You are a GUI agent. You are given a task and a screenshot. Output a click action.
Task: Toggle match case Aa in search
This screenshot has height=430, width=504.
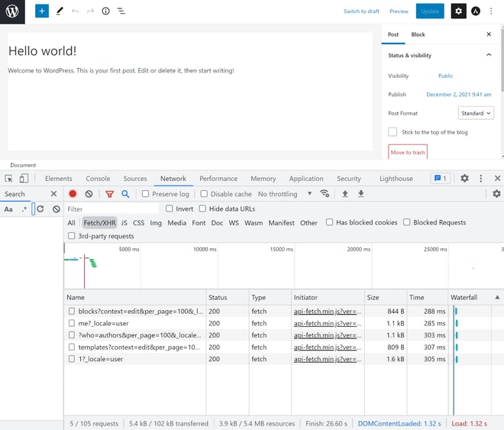(8, 209)
